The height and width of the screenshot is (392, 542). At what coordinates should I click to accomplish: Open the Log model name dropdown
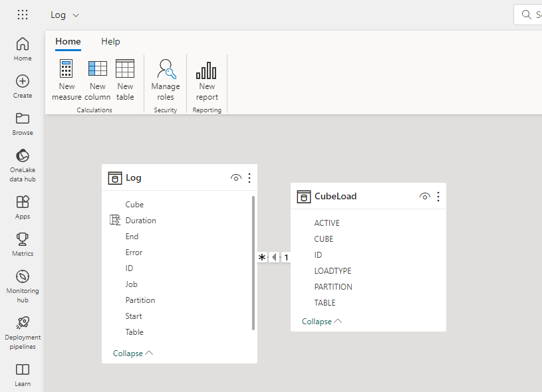click(x=65, y=15)
